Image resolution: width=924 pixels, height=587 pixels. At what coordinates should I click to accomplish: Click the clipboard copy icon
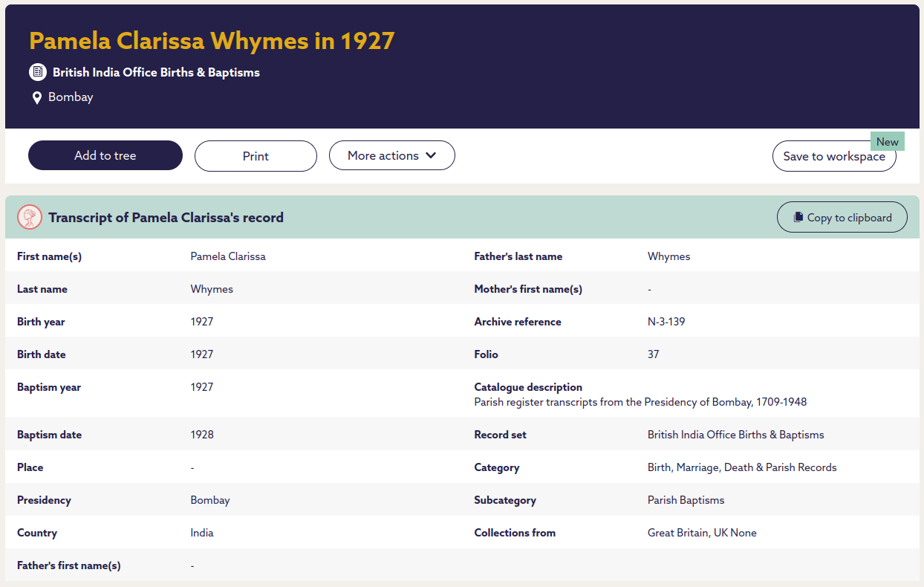[798, 218]
